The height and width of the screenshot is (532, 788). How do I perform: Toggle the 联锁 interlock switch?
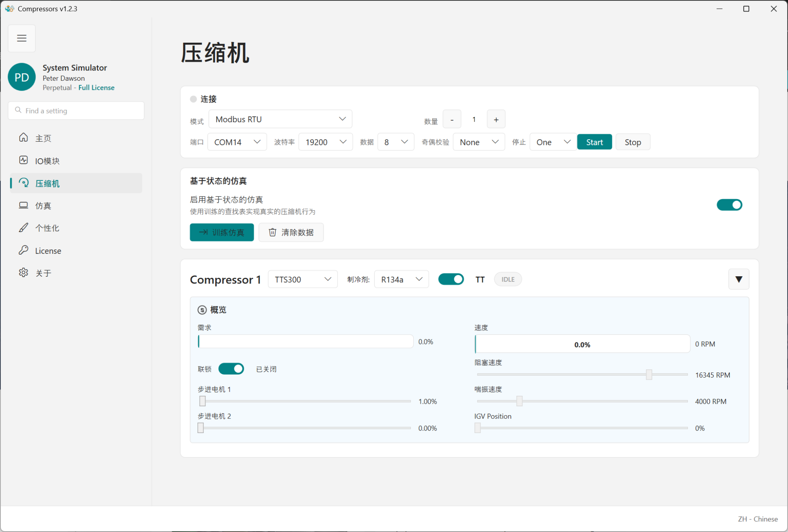[x=231, y=369]
